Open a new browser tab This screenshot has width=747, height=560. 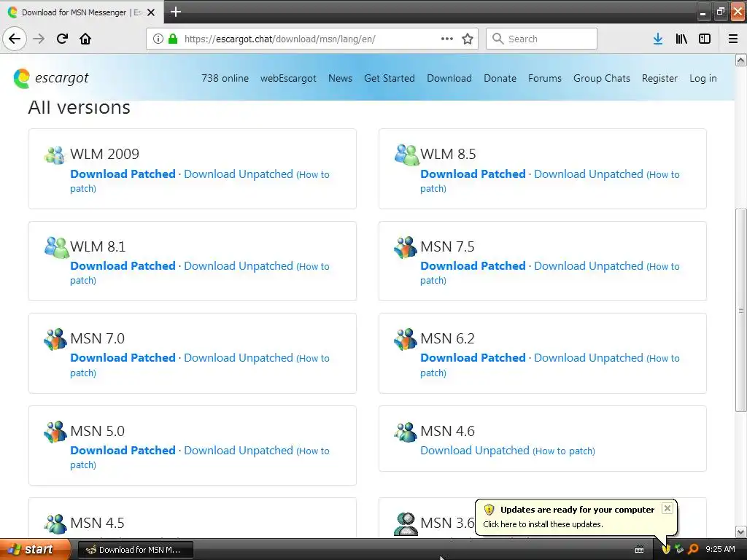click(176, 12)
